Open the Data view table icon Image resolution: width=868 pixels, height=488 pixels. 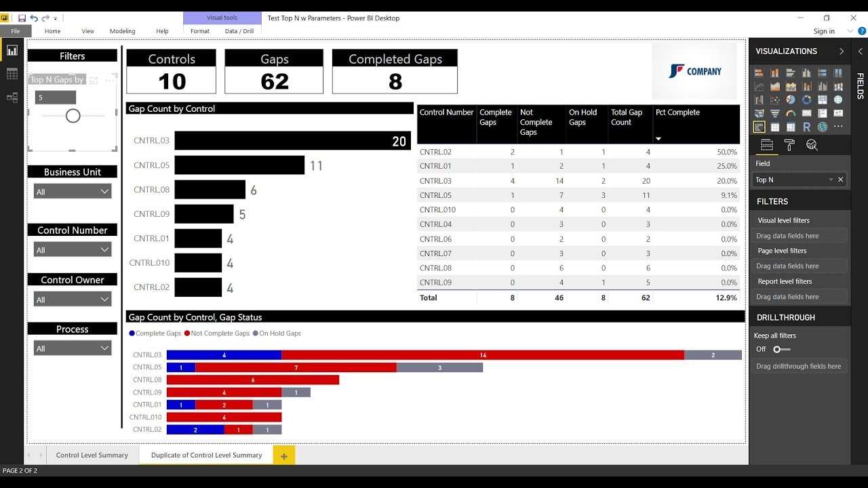coord(12,74)
